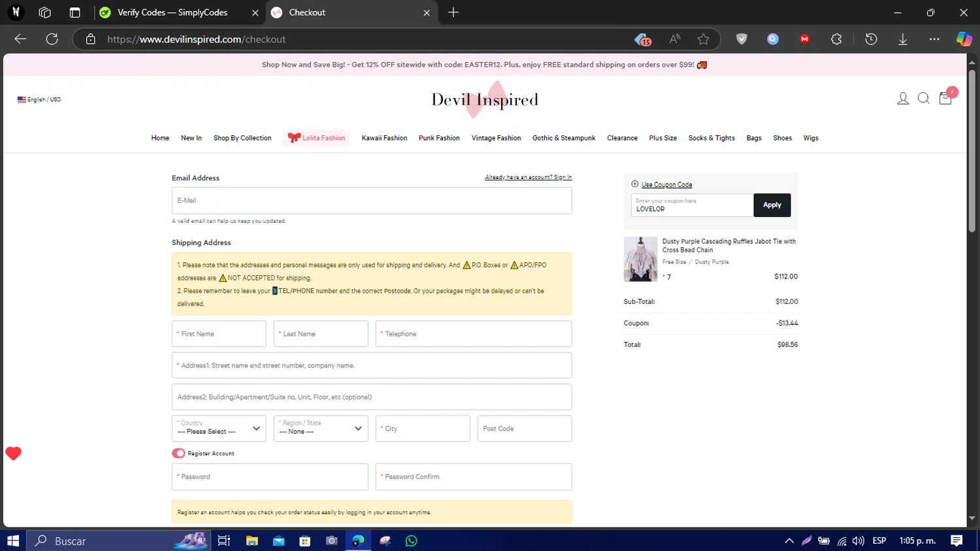Screen dimensions: 980x551
Task: Open the tab actions menu icon
Action: [x=74, y=12]
